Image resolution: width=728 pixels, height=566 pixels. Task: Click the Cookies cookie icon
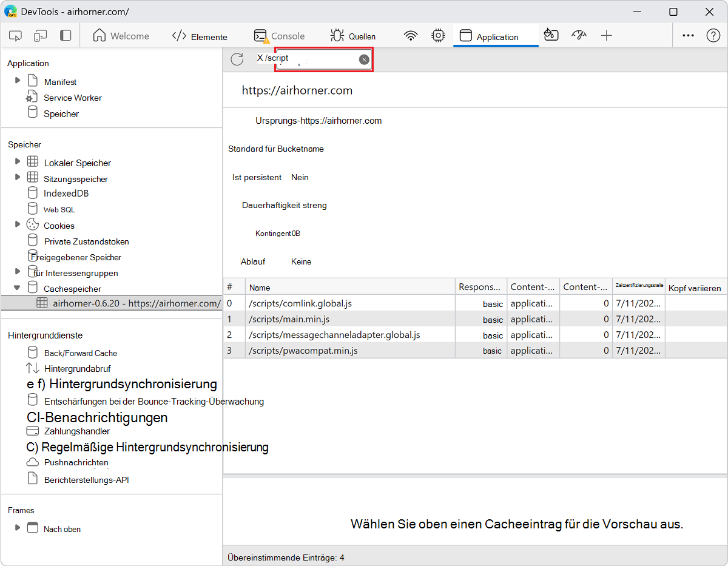(33, 224)
